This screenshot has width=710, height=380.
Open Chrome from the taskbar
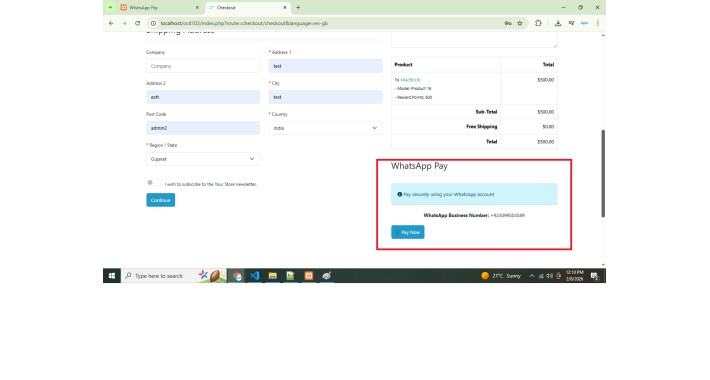click(237, 276)
